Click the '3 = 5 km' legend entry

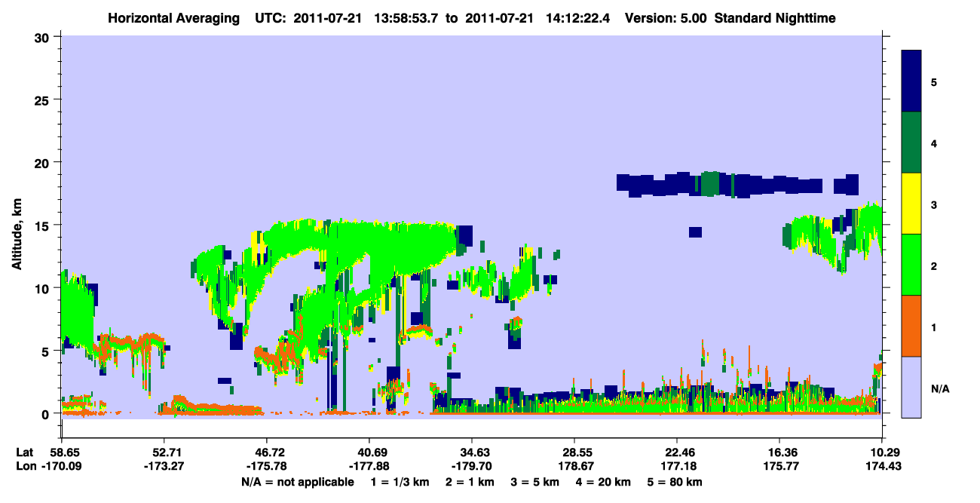coord(536,481)
